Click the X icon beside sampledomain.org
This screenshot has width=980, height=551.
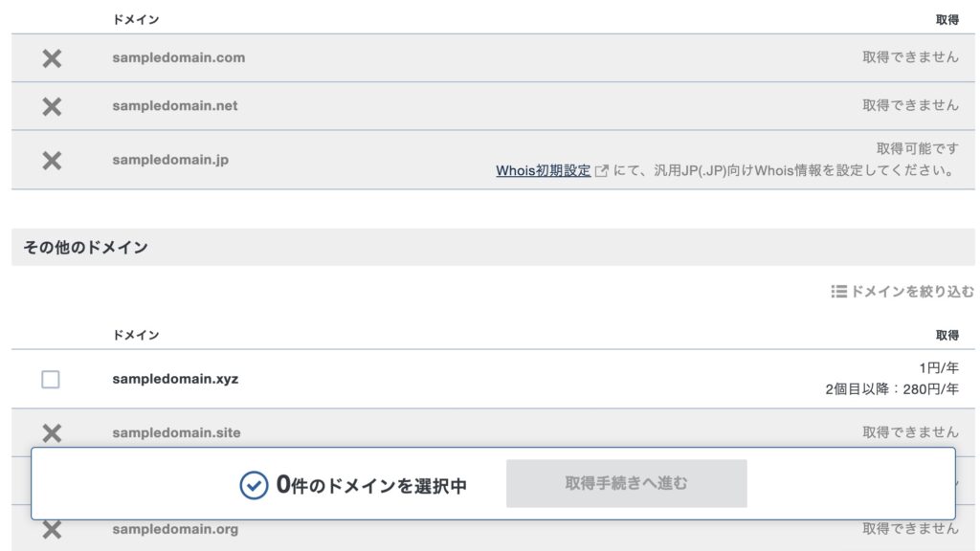pos(52,529)
